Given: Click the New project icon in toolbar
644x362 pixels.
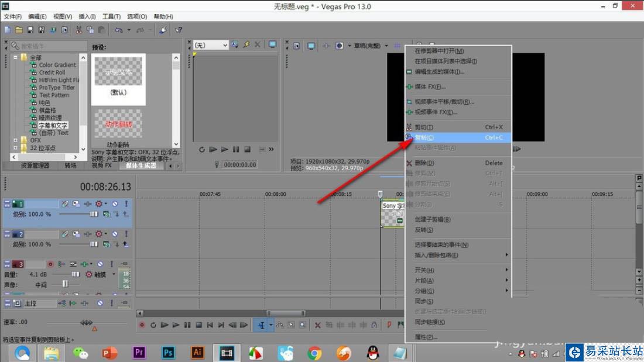Looking at the screenshot, I should [8, 30].
